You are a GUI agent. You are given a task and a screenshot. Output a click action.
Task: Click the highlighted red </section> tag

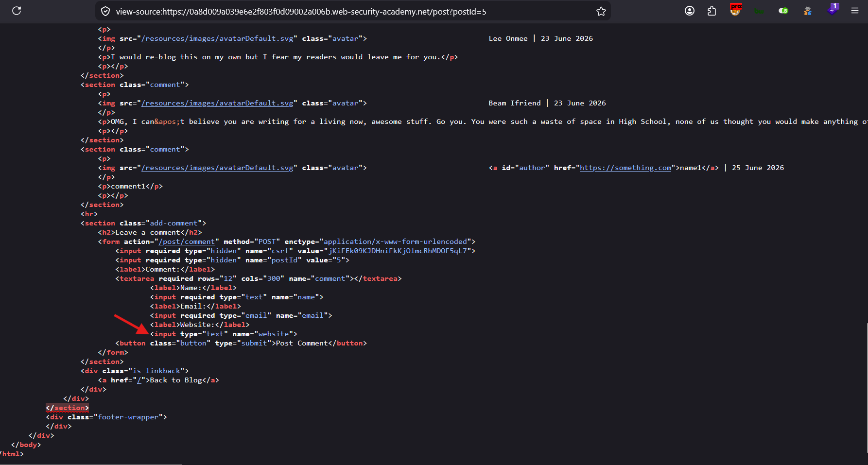[x=68, y=408]
